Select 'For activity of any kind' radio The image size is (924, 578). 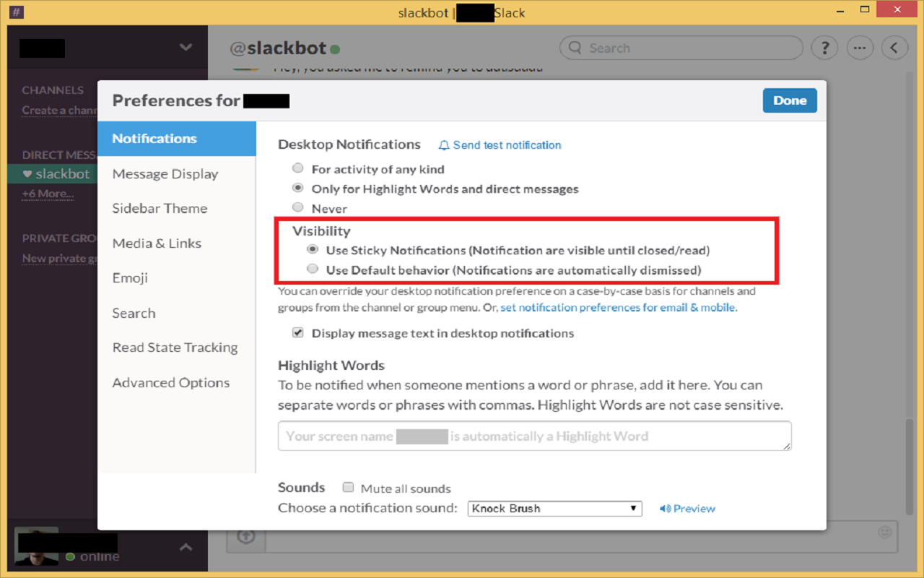(297, 168)
